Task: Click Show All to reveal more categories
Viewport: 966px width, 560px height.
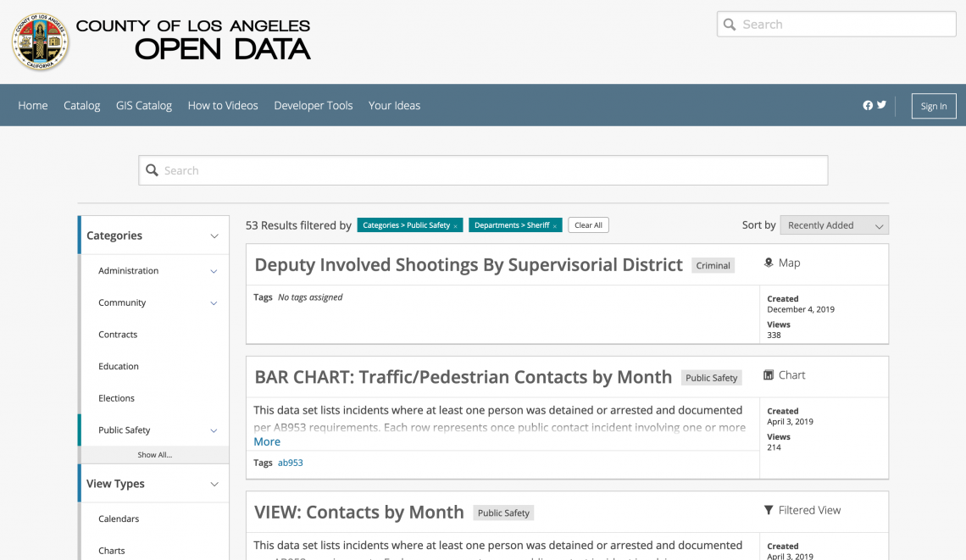Action: click(153, 454)
